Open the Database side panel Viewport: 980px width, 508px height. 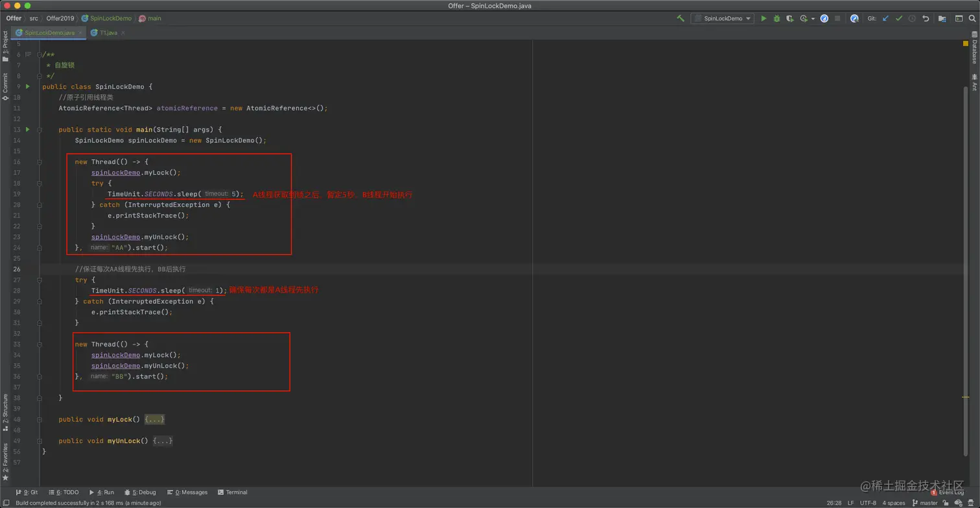(974, 47)
